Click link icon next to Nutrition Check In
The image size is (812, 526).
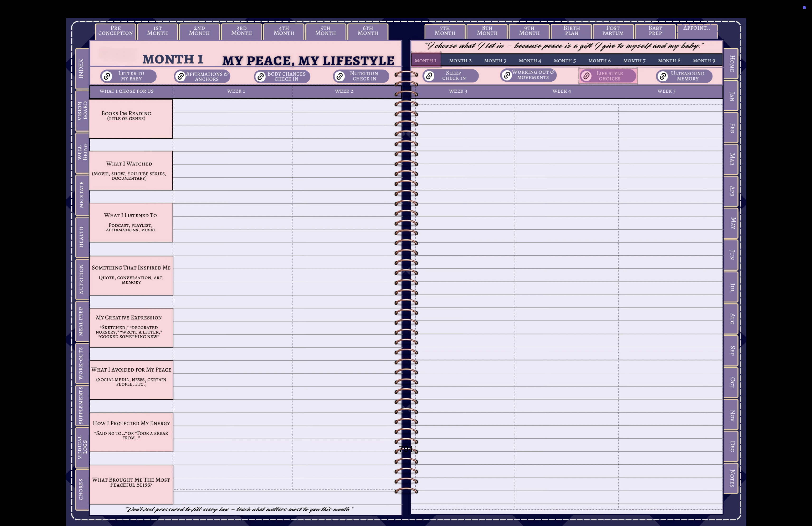coord(340,76)
